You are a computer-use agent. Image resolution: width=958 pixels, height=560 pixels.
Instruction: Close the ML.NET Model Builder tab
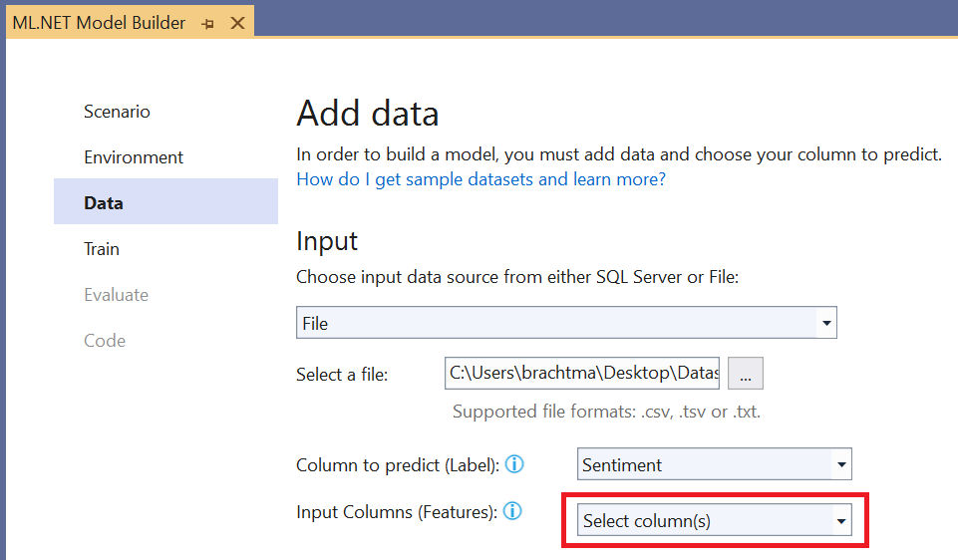237,23
